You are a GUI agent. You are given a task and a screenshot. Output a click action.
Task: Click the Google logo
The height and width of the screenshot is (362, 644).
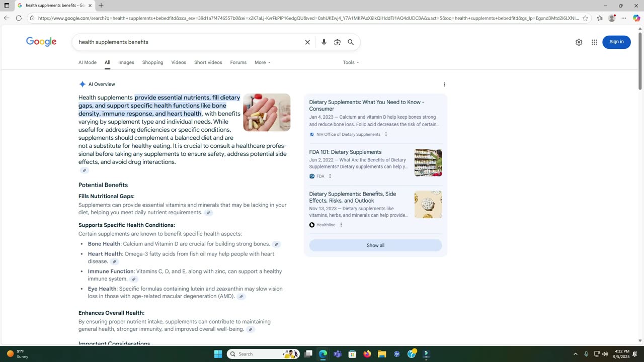[41, 42]
